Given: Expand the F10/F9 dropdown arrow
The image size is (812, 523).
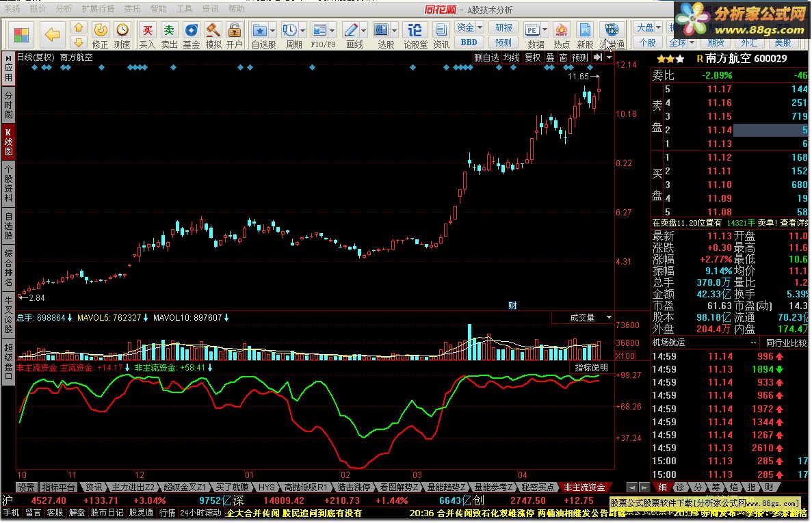Looking at the screenshot, I should coord(332,30).
